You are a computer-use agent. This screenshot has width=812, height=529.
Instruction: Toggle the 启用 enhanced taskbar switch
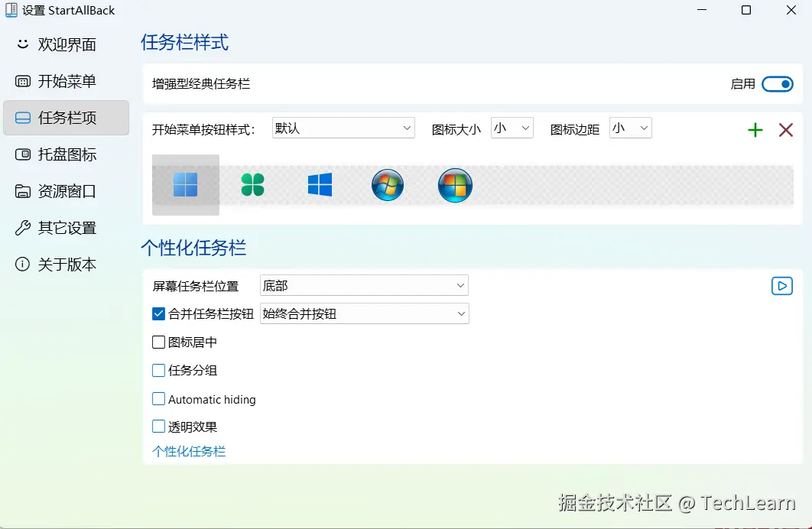pos(778,84)
